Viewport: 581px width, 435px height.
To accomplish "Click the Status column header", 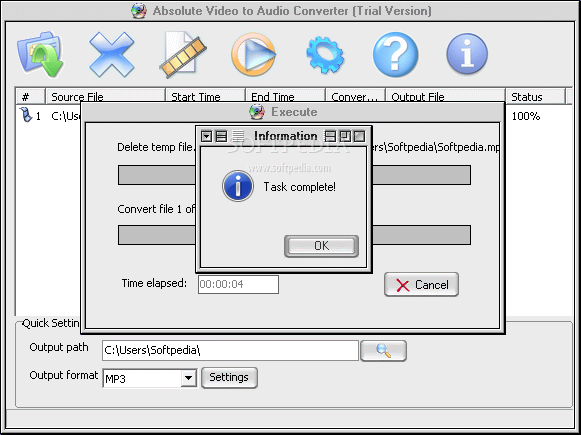I will tap(536, 97).
